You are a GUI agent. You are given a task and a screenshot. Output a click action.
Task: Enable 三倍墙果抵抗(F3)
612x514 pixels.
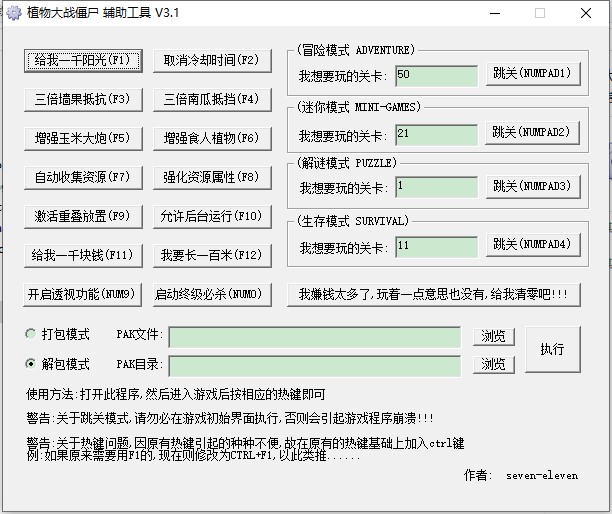coord(83,100)
